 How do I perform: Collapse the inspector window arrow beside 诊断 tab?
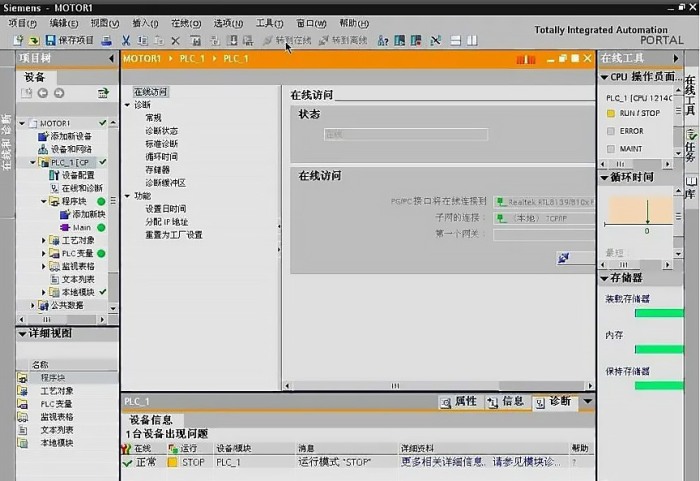[588, 401]
